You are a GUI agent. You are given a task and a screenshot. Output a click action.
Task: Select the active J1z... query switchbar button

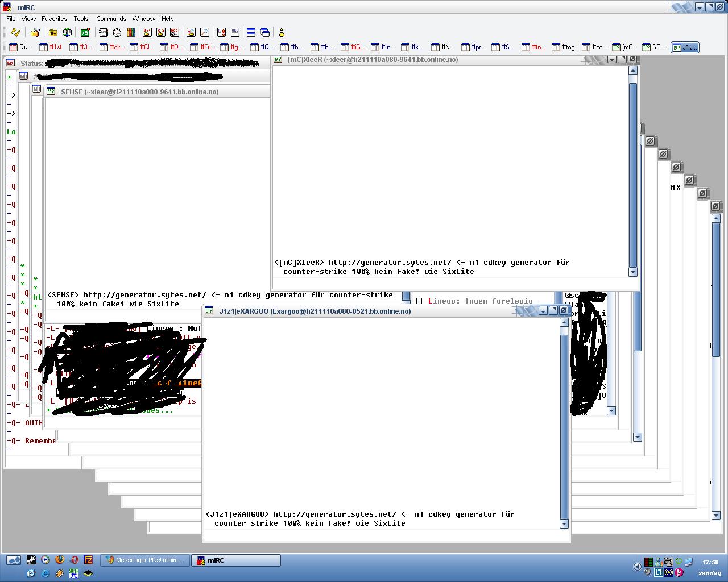coord(685,47)
